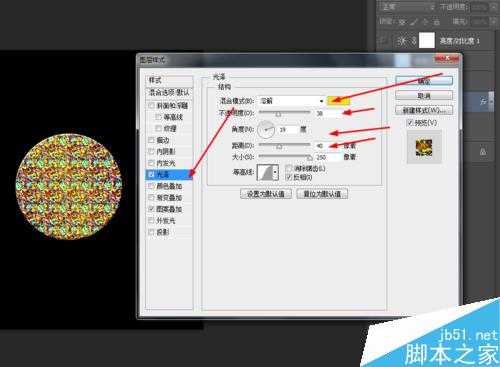Viewport: 500px width, 367px height.
Task: Click the 距离 value field showing 40
Action: tap(328, 146)
